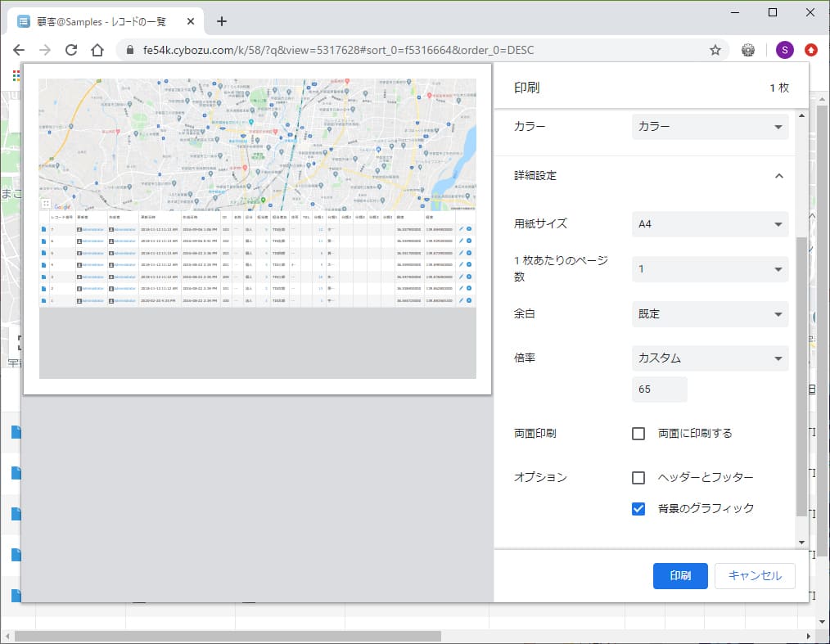830x644 pixels.
Task: Click the purple profile avatar icon
Action: coord(784,50)
